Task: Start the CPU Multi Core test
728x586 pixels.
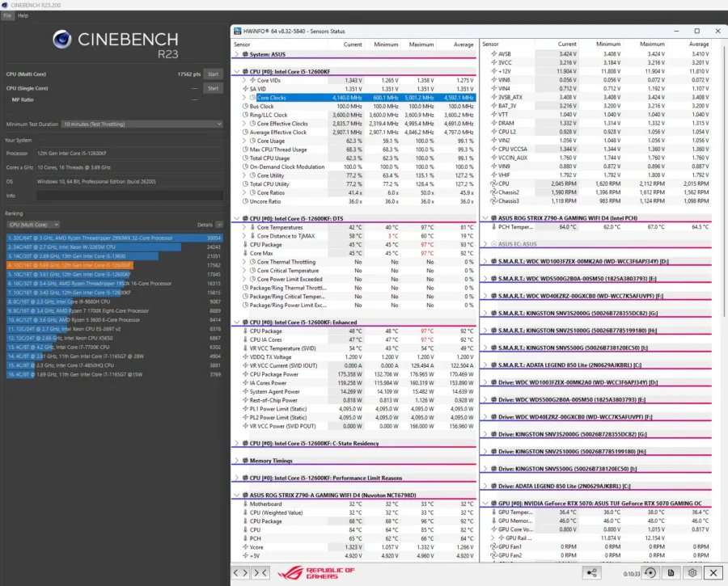Action: point(213,74)
